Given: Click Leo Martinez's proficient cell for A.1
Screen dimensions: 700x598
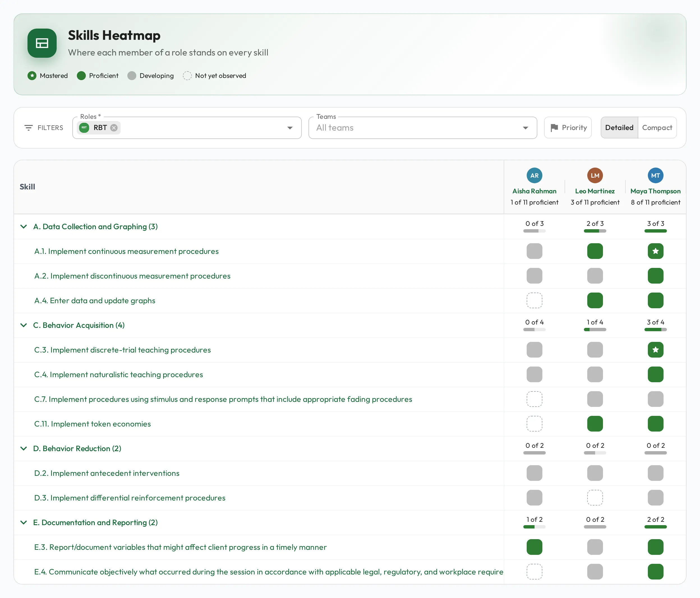Looking at the screenshot, I should click(x=595, y=251).
